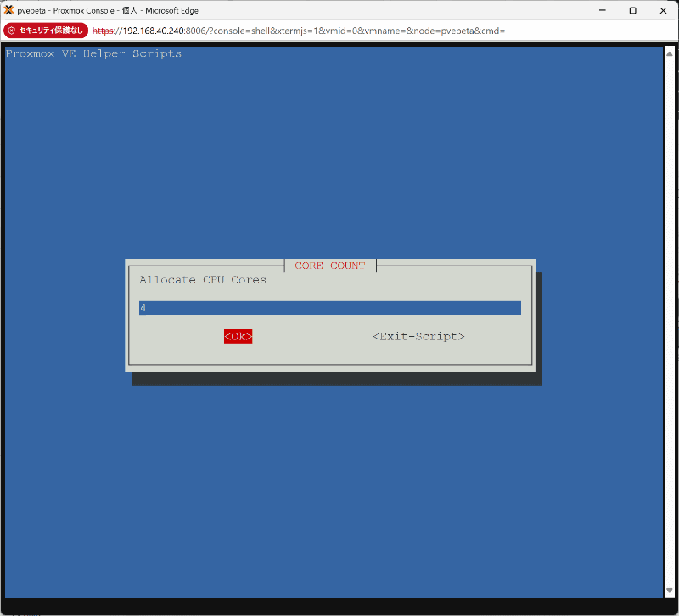Click the <Ok> button in the dialog
Viewport: 679px width, 616px height.
(x=238, y=336)
